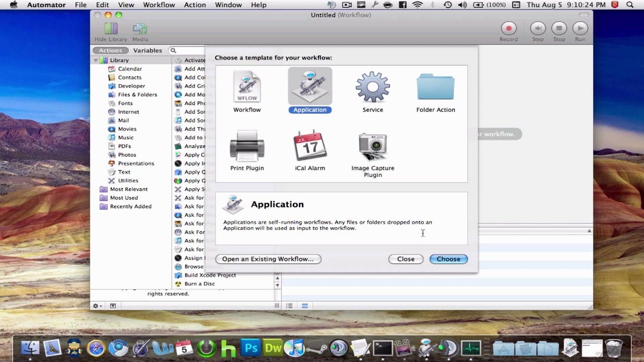This screenshot has width=644, height=362.
Task: Click the Wi-Fi status icon
Action: click(x=418, y=5)
